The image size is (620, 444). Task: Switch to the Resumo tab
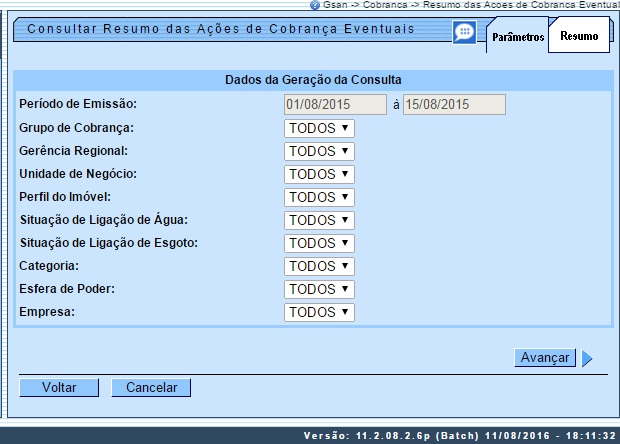coord(579,37)
